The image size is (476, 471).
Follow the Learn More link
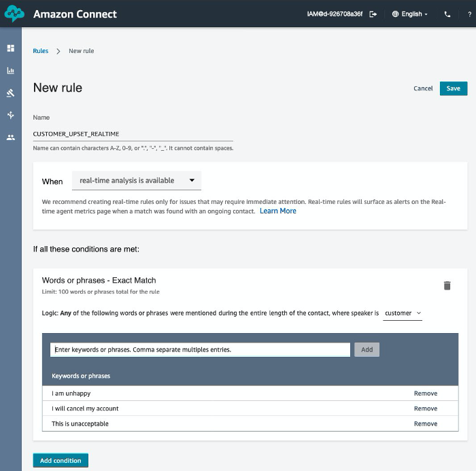coord(277,211)
